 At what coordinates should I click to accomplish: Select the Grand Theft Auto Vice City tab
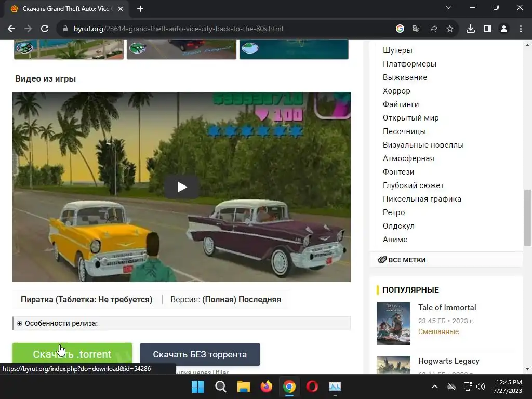click(66, 9)
